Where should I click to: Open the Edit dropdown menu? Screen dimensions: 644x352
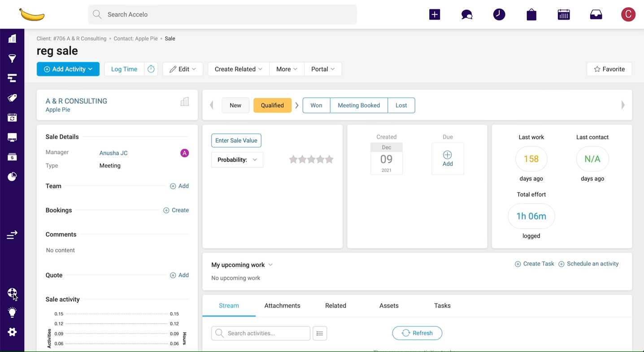(183, 69)
